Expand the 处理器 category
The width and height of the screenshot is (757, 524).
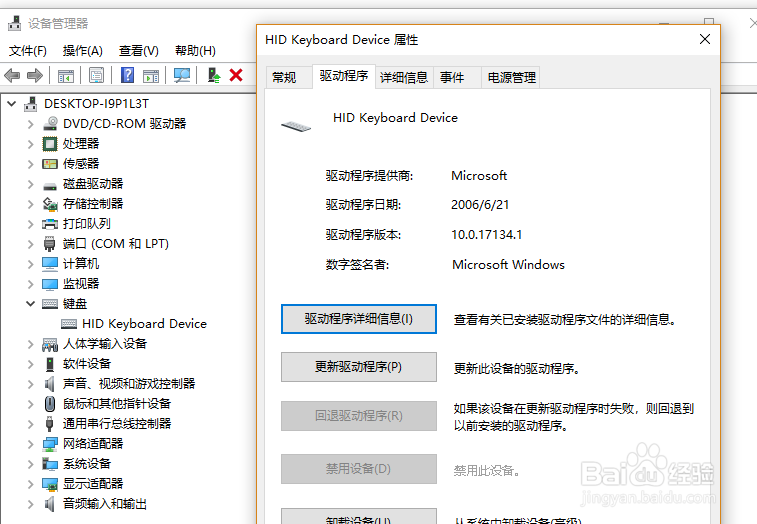pyautogui.click(x=30, y=144)
